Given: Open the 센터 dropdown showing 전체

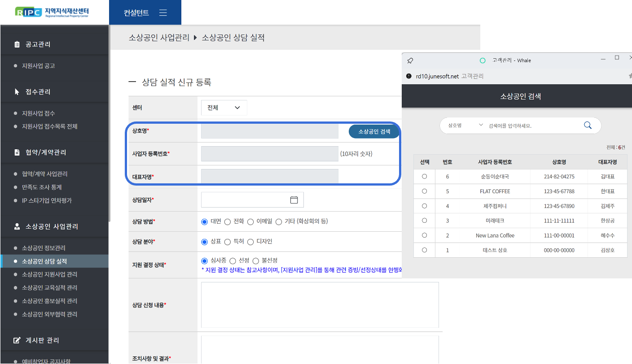Looking at the screenshot, I should pyautogui.click(x=224, y=108).
